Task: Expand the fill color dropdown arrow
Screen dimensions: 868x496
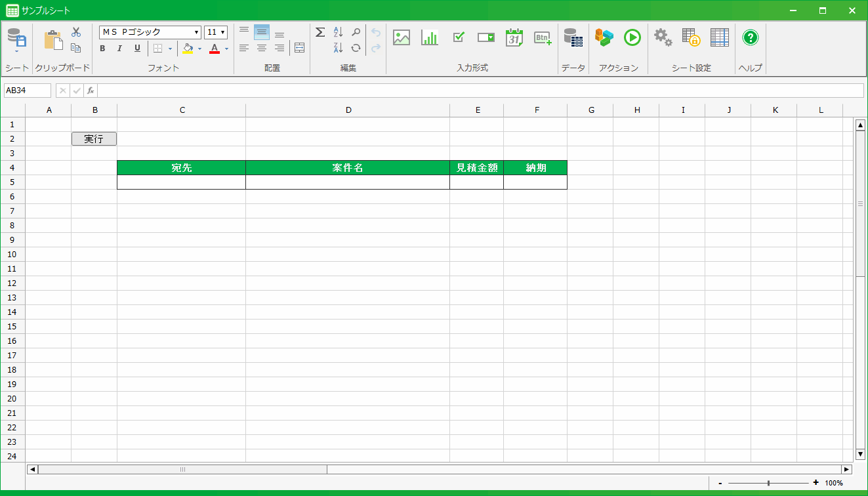Action: (199, 49)
